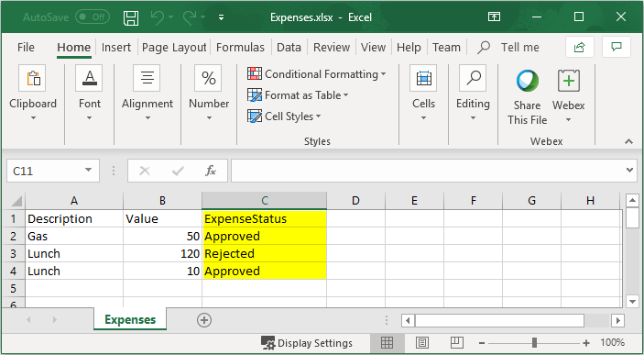Click the Enter checkmark formula button
The width and height of the screenshot is (644, 355).
[x=178, y=171]
